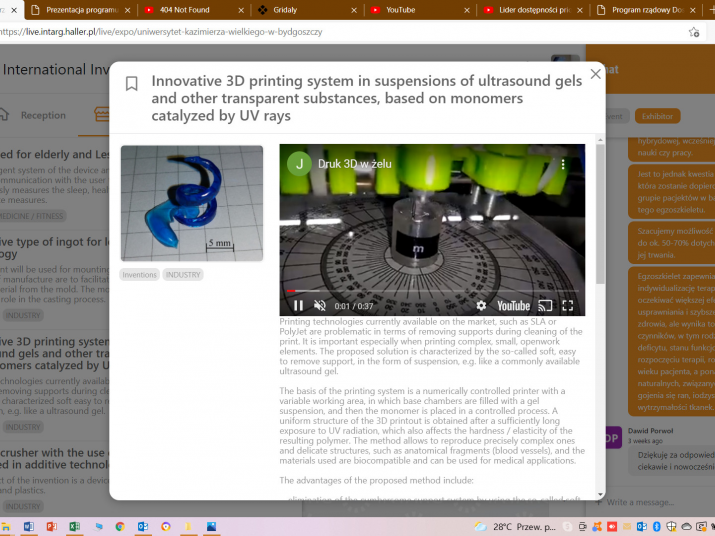Unmute the video sound
This screenshot has height=536, width=715.
[x=320, y=305]
